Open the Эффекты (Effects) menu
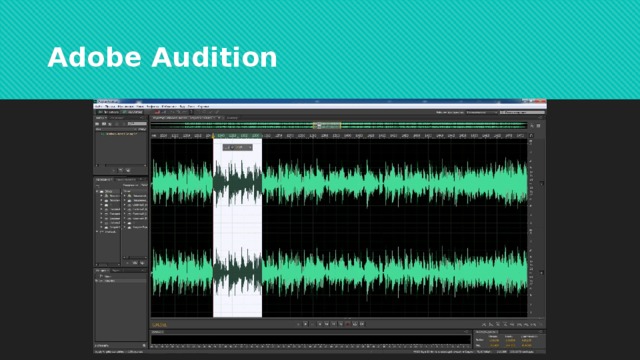The image size is (640, 360). (152, 107)
